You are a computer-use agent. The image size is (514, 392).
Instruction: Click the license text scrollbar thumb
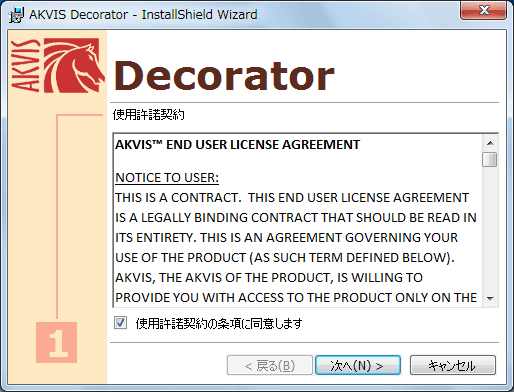click(490, 159)
